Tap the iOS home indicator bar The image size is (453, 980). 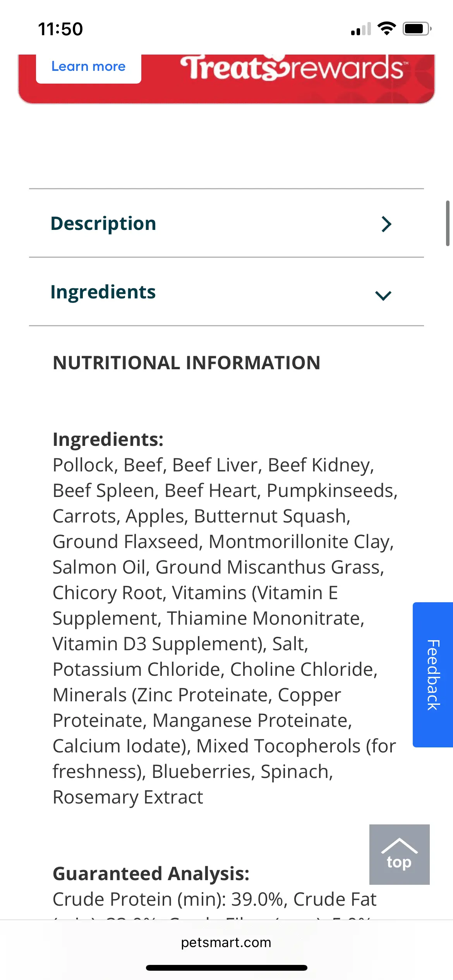226,968
